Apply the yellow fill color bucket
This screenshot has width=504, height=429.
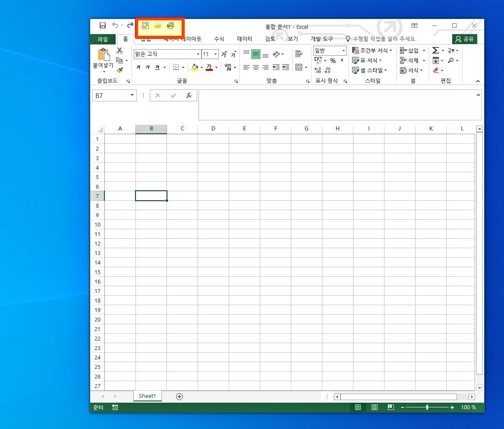click(x=195, y=67)
